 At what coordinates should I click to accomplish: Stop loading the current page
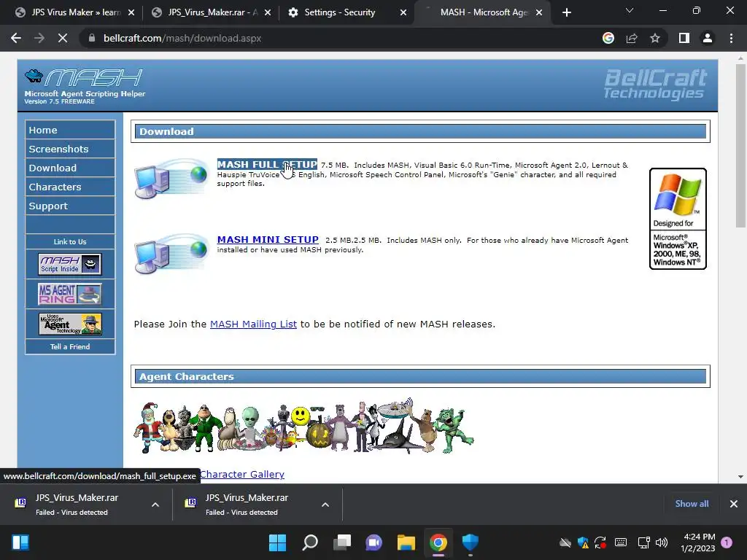click(x=63, y=38)
